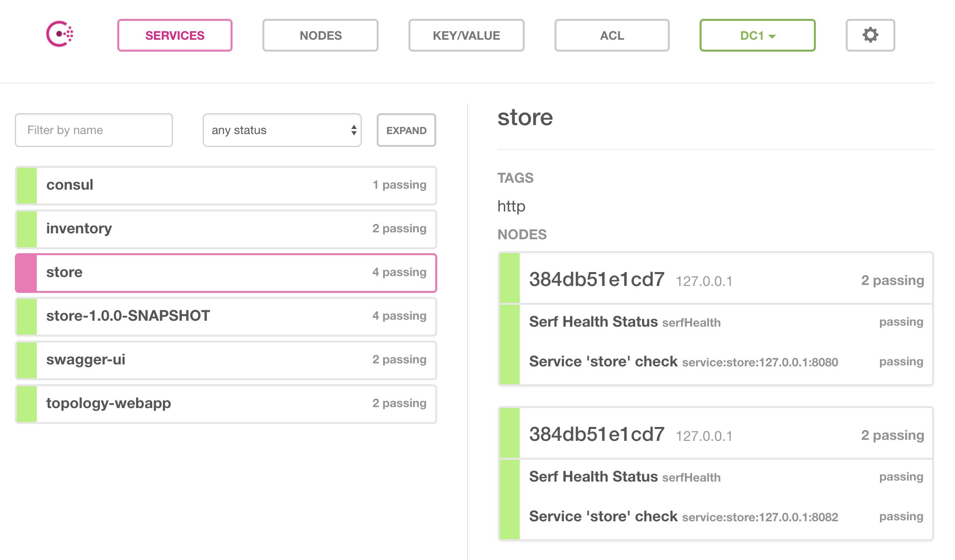Click the green status indicator for store

click(x=25, y=272)
